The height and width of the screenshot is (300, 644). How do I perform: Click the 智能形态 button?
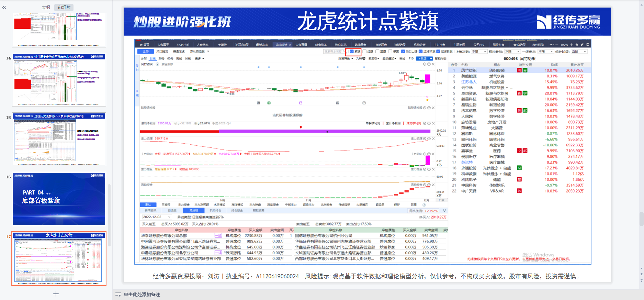tap(441, 58)
